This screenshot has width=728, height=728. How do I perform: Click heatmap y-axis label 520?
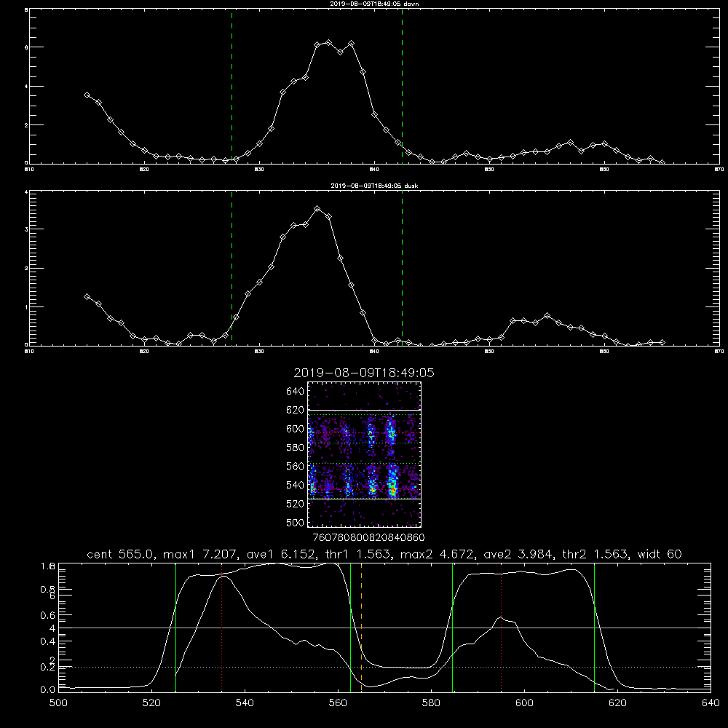pos(296,503)
